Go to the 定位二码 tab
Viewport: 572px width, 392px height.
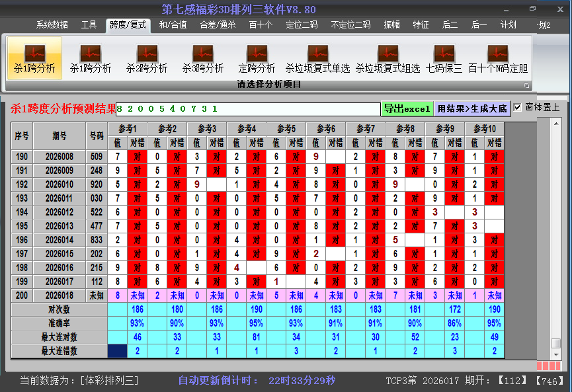302,25
